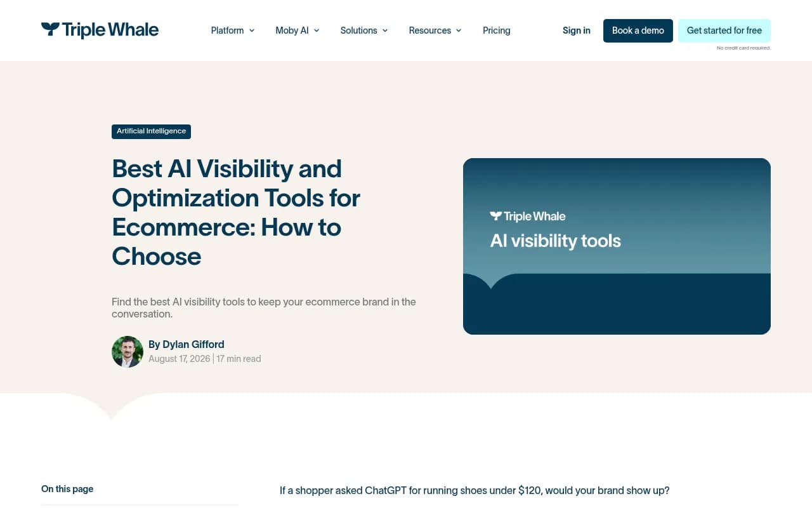This screenshot has height=508, width=812.
Task: Click Dylan Gifford's author avatar
Action: point(128,352)
